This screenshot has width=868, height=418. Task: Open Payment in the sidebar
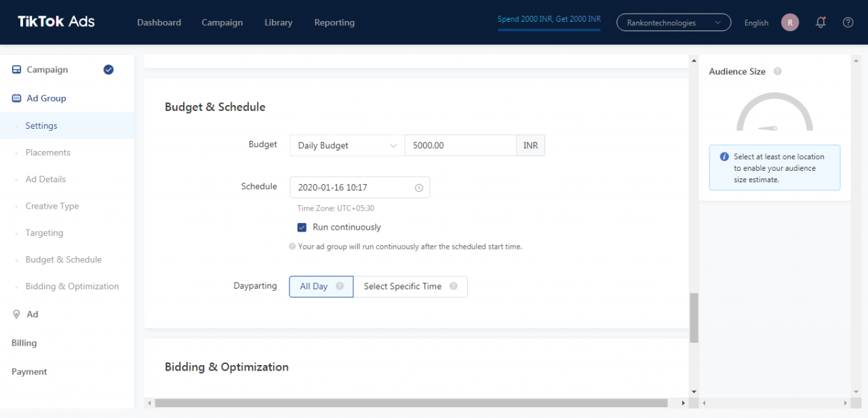point(29,371)
